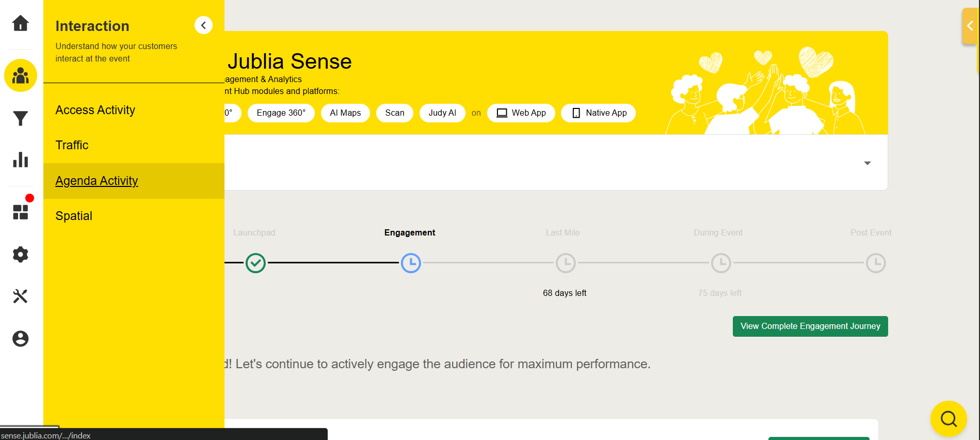Open the dropdown arrow in white panel
980x440 pixels.
[867, 163]
